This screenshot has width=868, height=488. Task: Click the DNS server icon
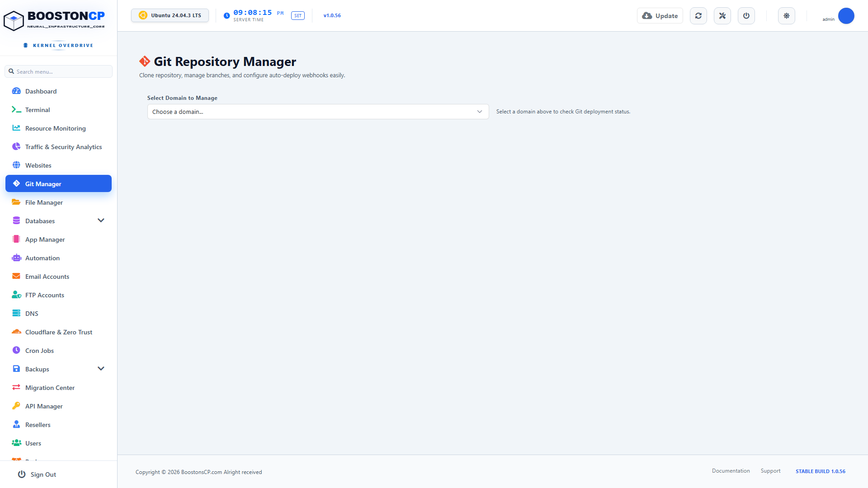16,313
